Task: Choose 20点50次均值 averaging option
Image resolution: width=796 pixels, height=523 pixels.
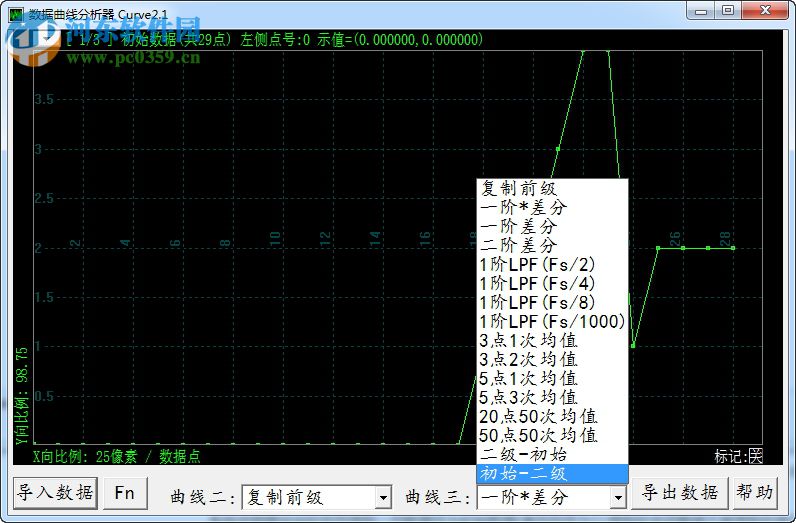Action: coord(552,416)
